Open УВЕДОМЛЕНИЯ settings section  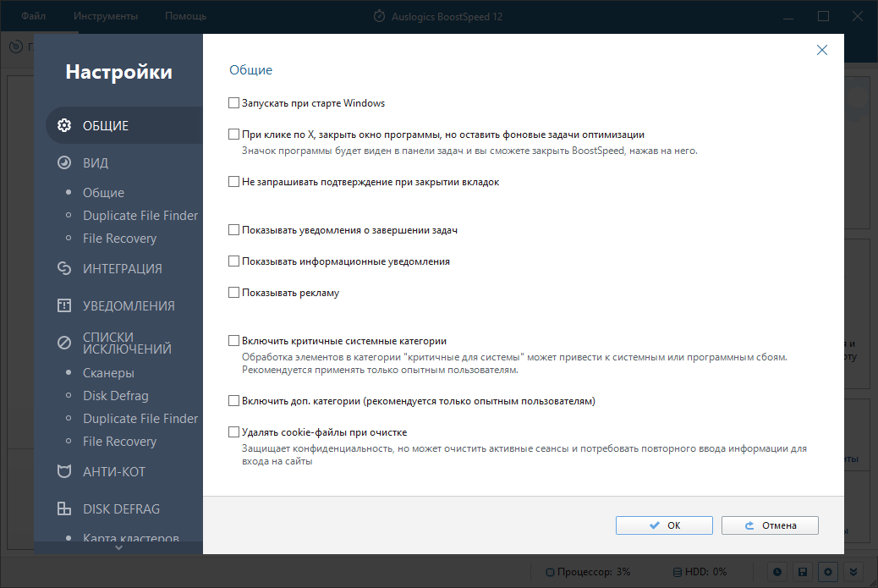point(129,305)
